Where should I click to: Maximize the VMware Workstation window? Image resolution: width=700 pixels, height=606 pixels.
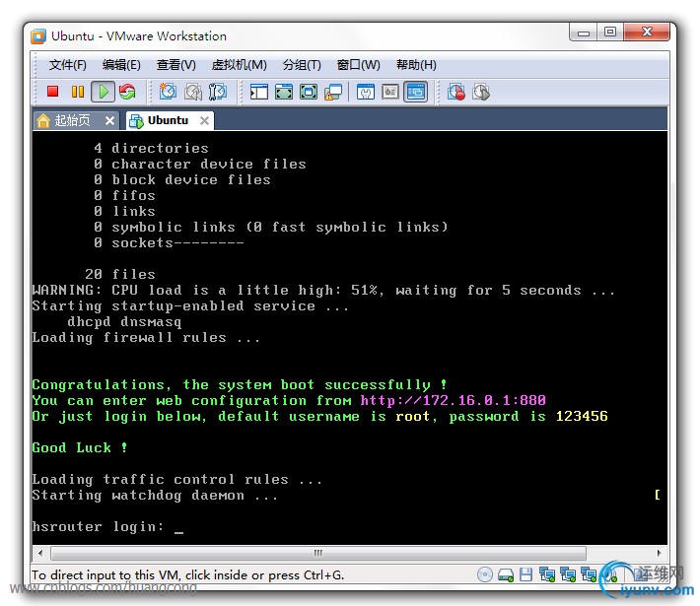pos(610,33)
